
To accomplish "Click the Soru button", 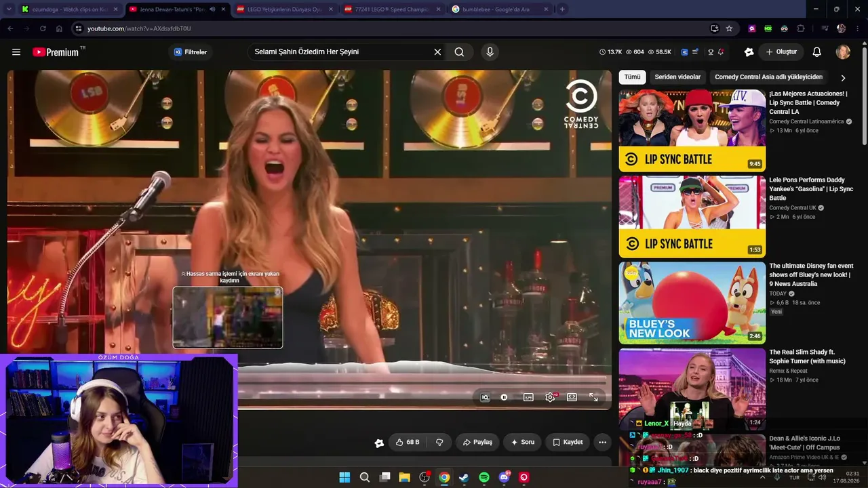I will (523, 442).
